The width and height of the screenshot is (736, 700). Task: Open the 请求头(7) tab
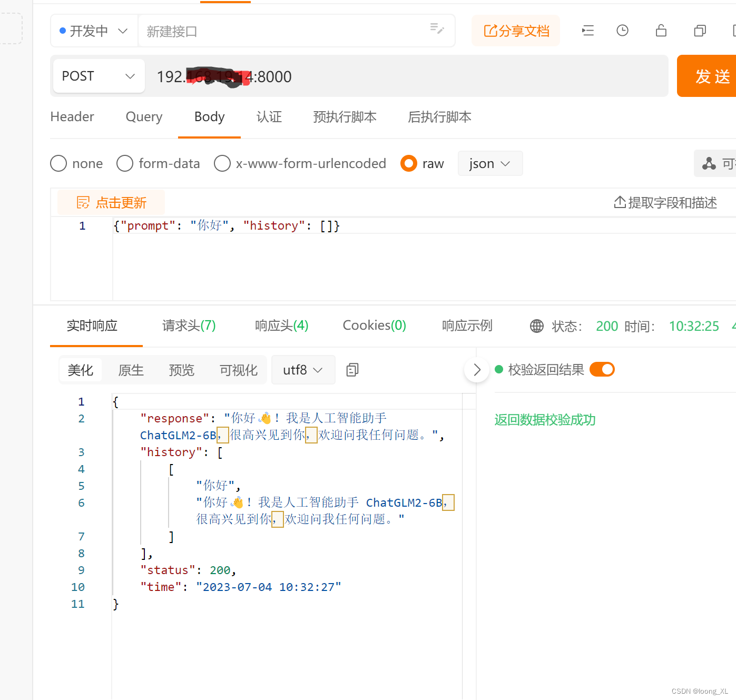coord(189,326)
